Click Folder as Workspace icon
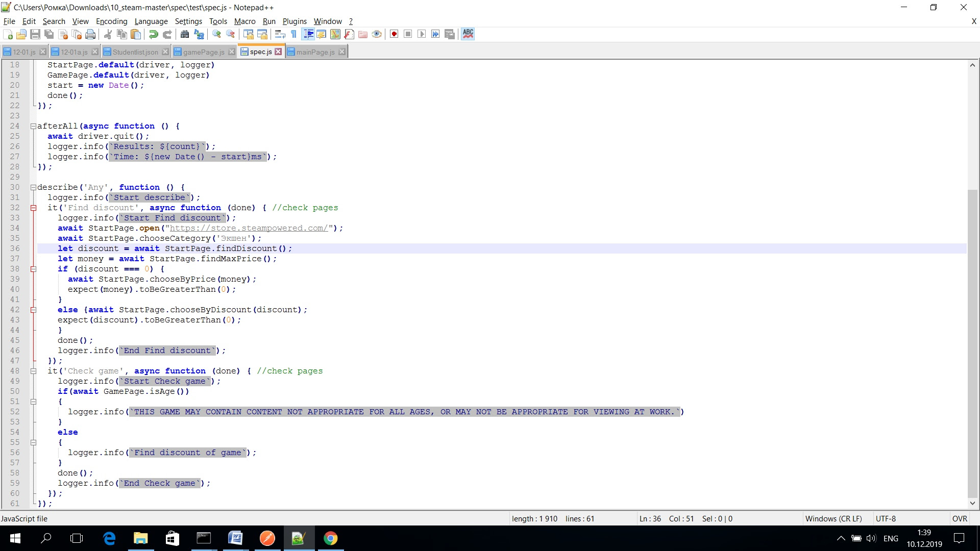980x551 pixels. click(363, 34)
